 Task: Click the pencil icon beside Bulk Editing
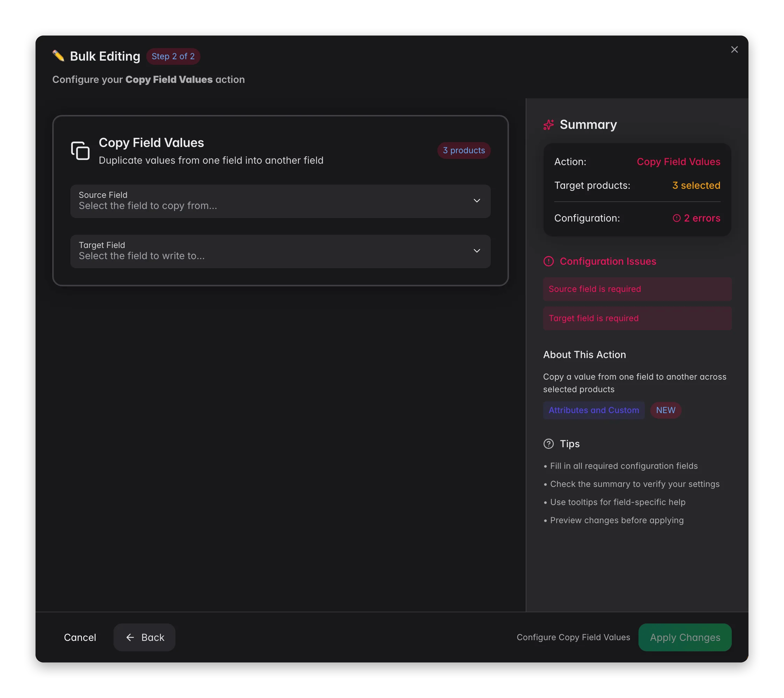click(x=58, y=56)
